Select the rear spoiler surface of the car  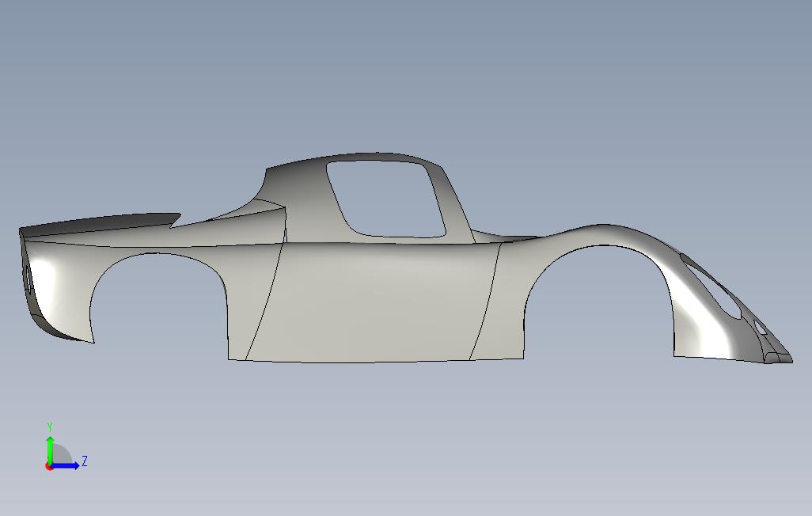(x=101, y=223)
